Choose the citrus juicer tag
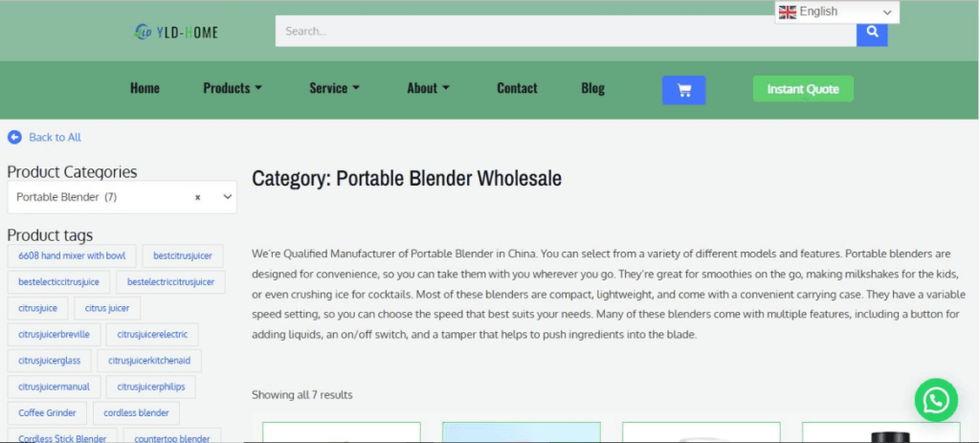The width and height of the screenshot is (980, 443). [x=107, y=308]
